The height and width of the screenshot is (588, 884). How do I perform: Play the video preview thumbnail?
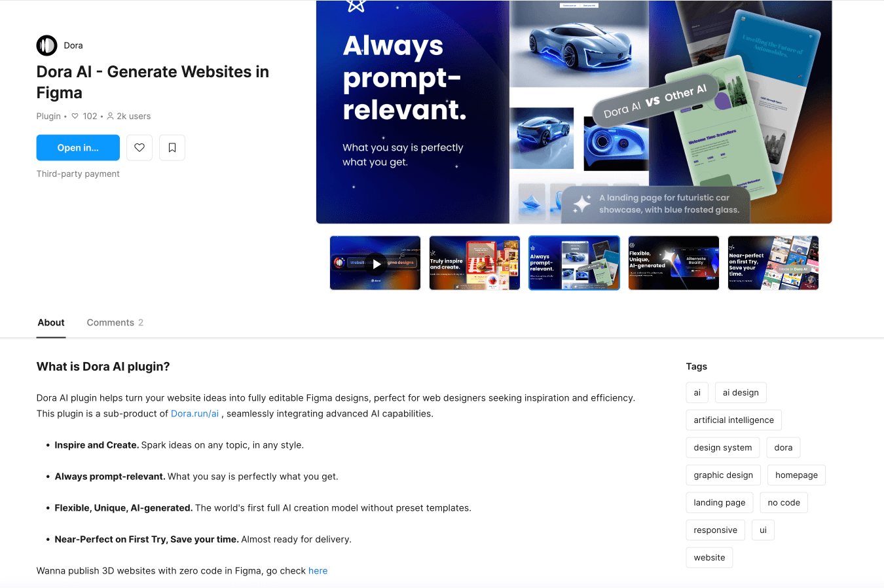tap(375, 263)
